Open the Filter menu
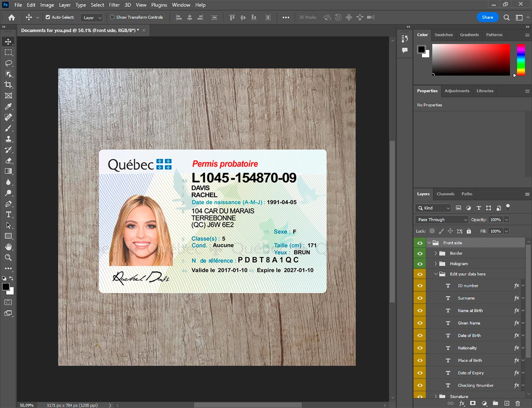 point(114,5)
